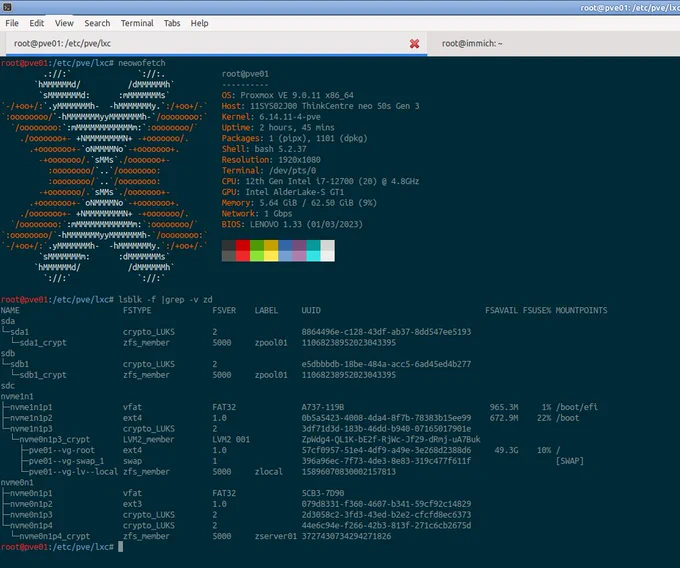Click the 'Shell: bash 5.2.37' line
The height and width of the screenshot is (568, 680).
pyautogui.click(x=264, y=149)
